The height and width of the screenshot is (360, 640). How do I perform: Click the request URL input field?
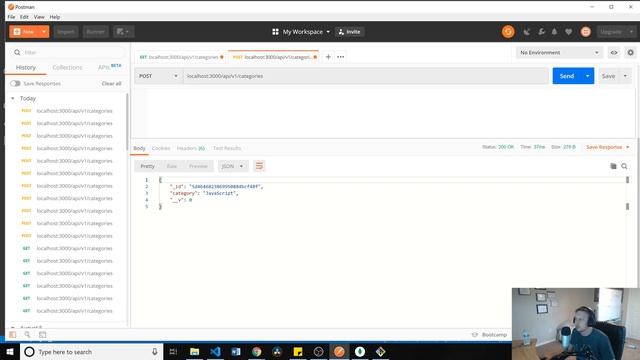[x=365, y=76]
